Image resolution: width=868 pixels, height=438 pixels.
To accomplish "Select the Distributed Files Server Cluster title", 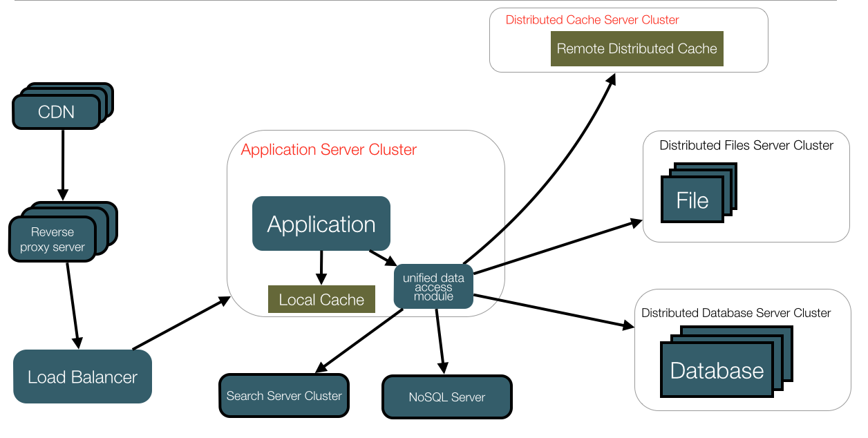I will (x=746, y=145).
